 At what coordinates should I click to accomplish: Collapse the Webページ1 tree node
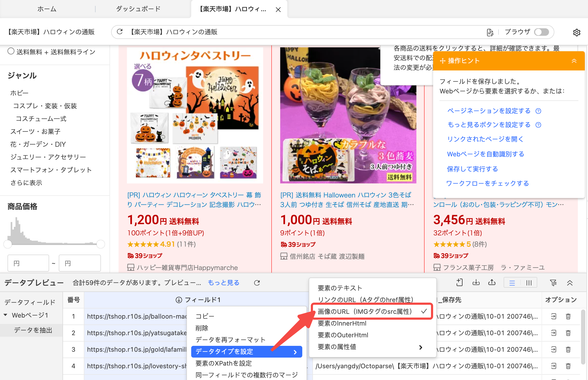6,315
